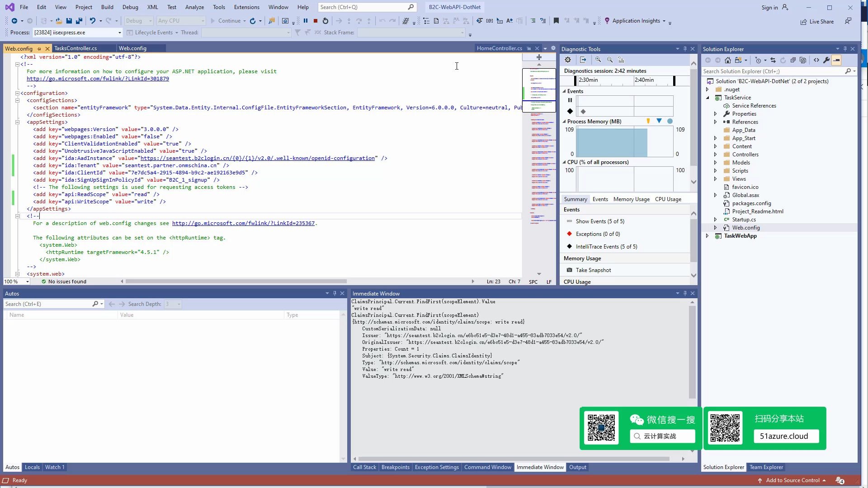This screenshot has height=488, width=868.
Task: Switch to Memory Usage tab
Action: 631,199
